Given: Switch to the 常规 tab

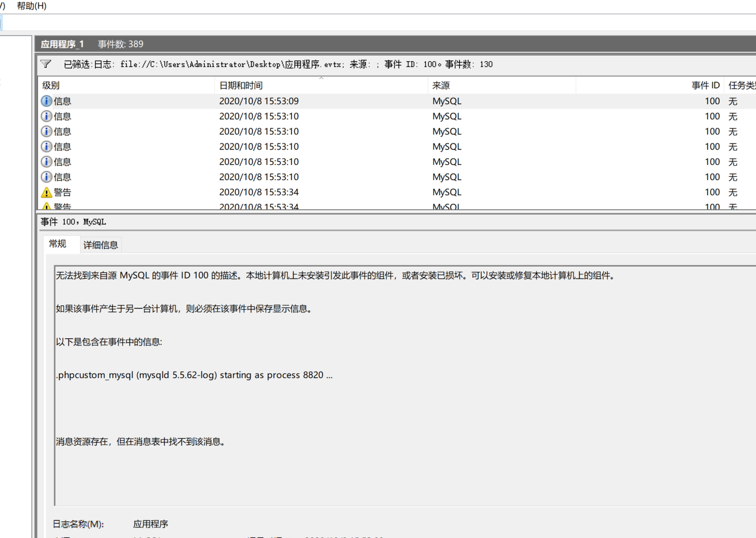Looking at the screenshot, I should tap(57, 244).
